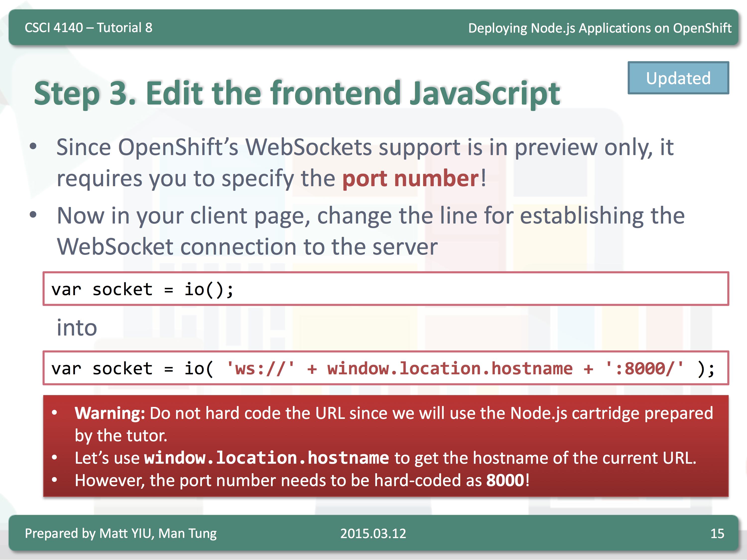Click the second code box with ws:// URL
The height and width of the screenshot is (560, 747).
tap(386, 368)
